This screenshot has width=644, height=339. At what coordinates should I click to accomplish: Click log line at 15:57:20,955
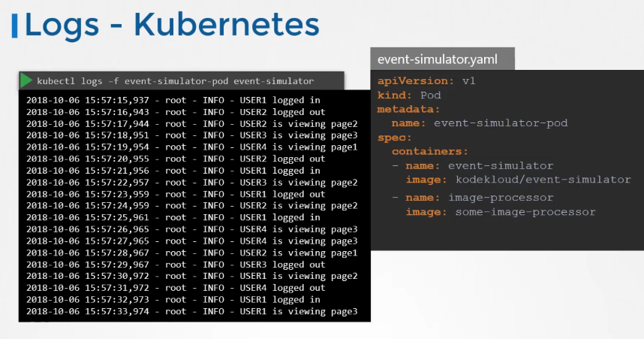tap(176, 159)
